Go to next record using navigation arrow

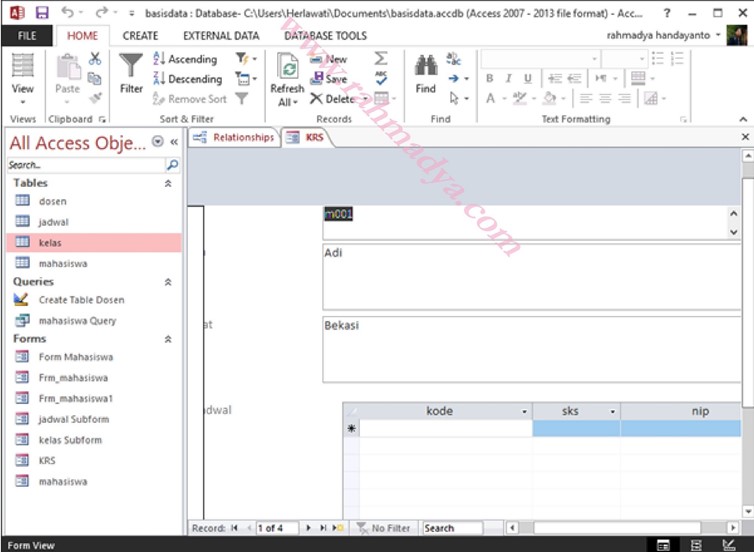coord(308,527)
